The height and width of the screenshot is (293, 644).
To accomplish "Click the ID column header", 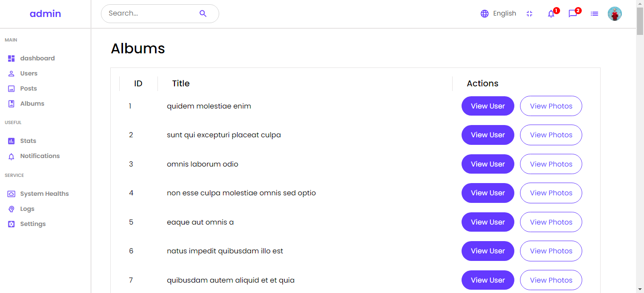I will pyautogui.click(x=138, y=84).
